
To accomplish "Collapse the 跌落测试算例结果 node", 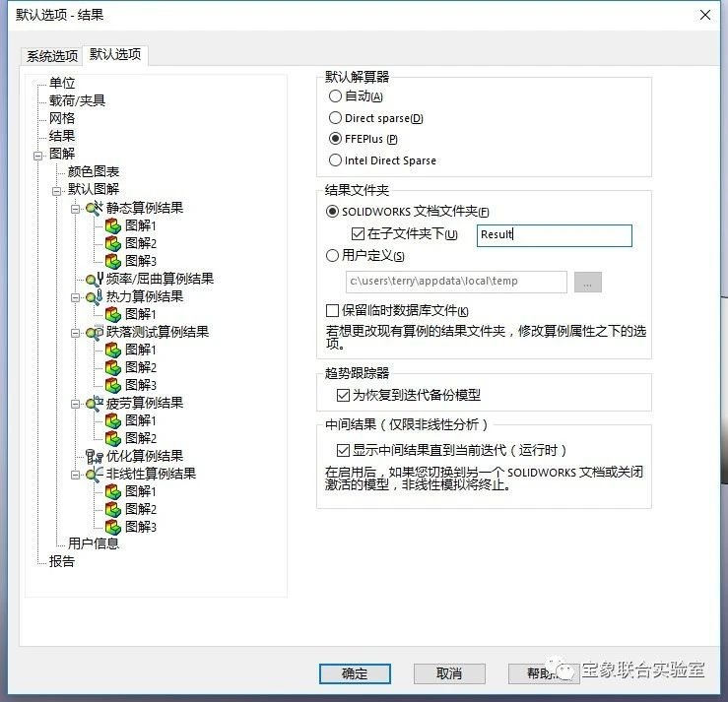I will (75, 333).
